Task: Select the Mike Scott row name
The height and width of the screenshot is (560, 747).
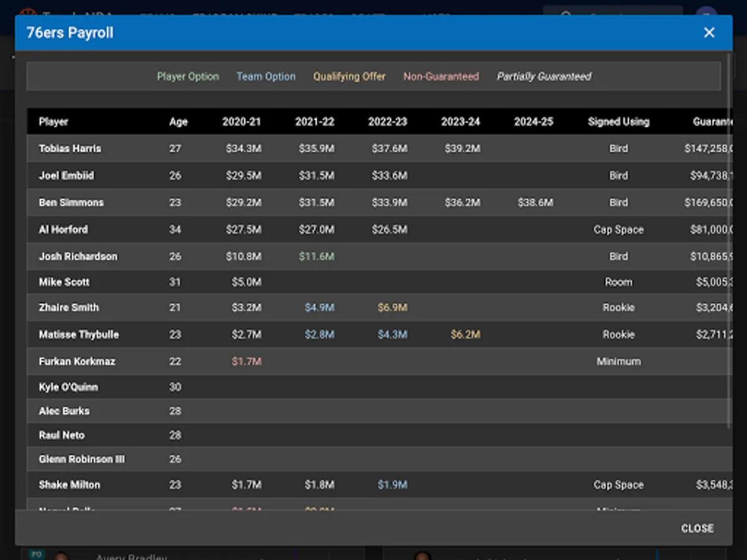Action: (x=64, y=282)
